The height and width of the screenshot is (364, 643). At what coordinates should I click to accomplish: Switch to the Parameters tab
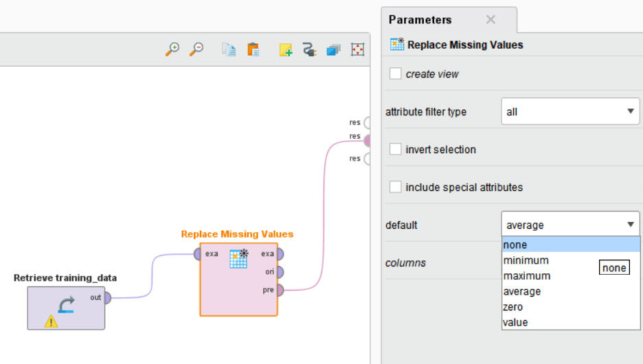click(420, 20)
